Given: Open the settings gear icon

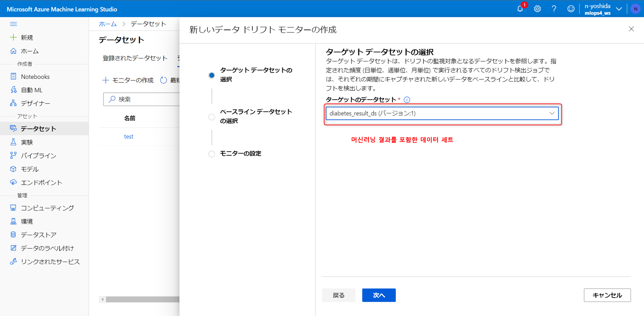Looking at the screenshot, I should click(537, 9).
